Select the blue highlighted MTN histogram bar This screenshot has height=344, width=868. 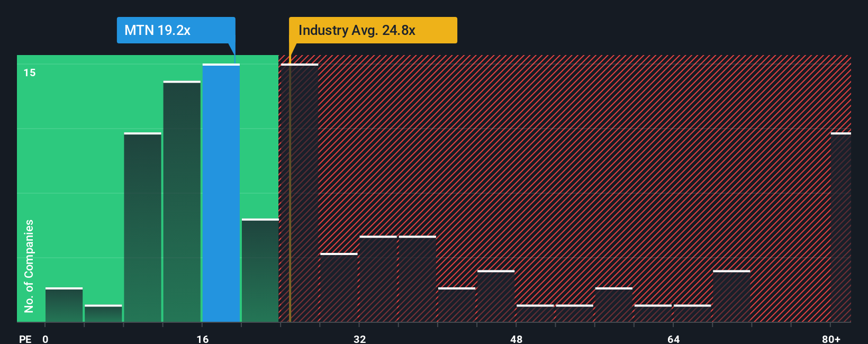pos(221,193)
